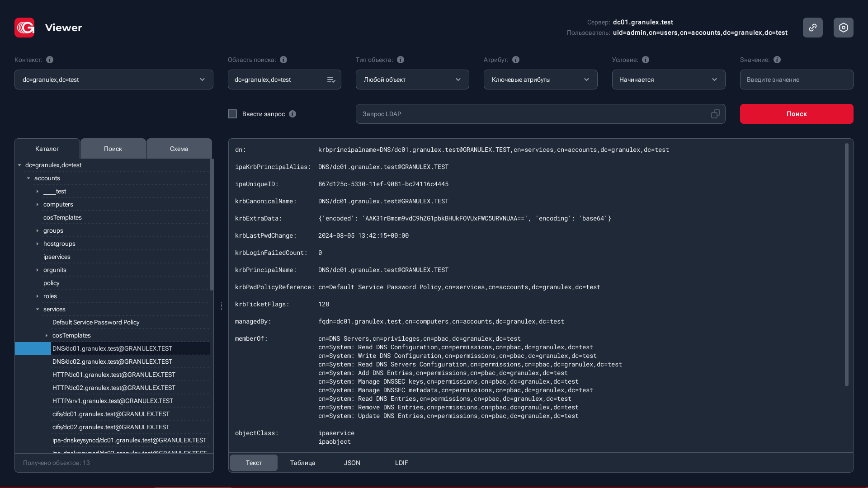Expand the hostgroups tree node
868x488 pixels.
click(x=38, y=244)
